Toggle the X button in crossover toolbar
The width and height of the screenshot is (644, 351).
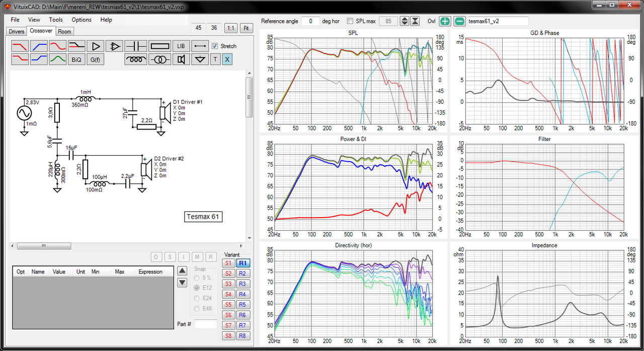227,59
